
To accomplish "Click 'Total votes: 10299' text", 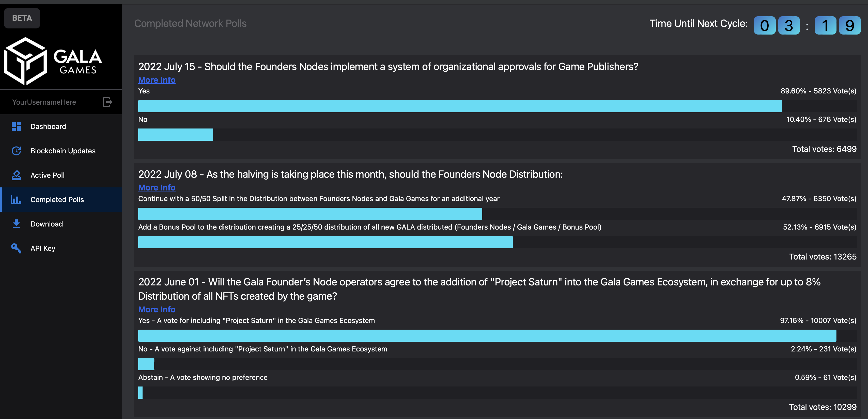I will point(823,407).
